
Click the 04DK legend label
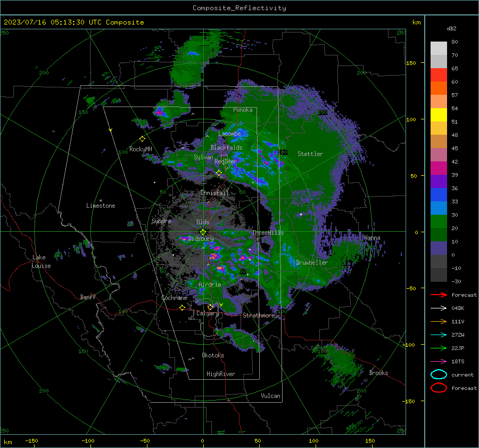pyautogui.click(x=458, y=308)
